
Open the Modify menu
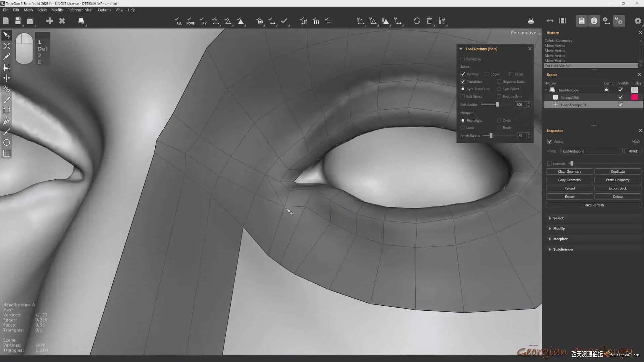[x=57, y=10]
